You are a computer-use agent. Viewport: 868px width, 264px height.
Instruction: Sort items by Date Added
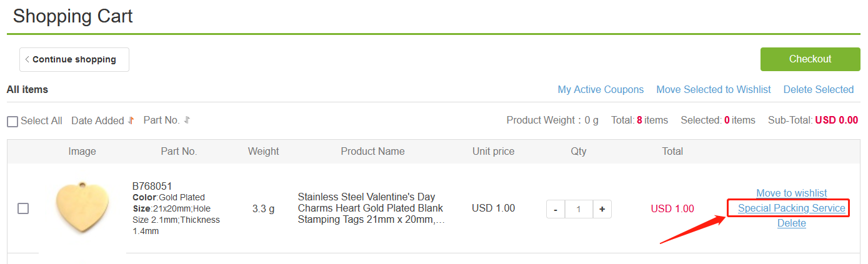97,121
